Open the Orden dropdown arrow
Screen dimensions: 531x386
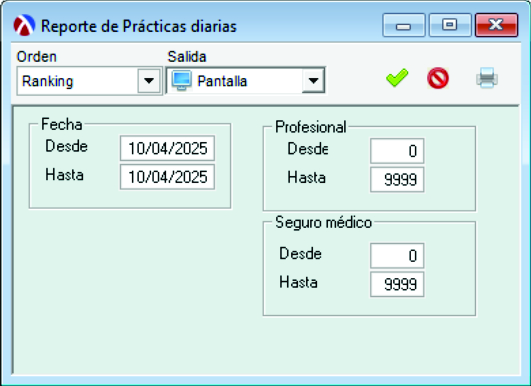click(x=149, y=81)
